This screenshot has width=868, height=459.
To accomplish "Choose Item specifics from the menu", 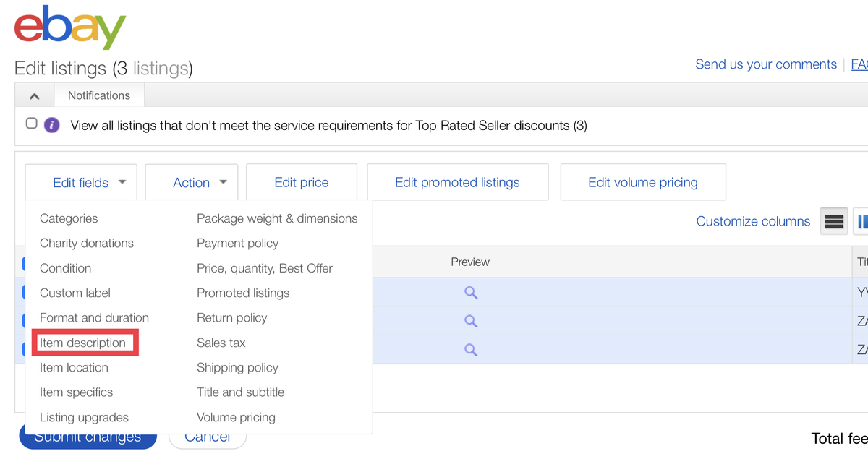I will tap(76, 392).
